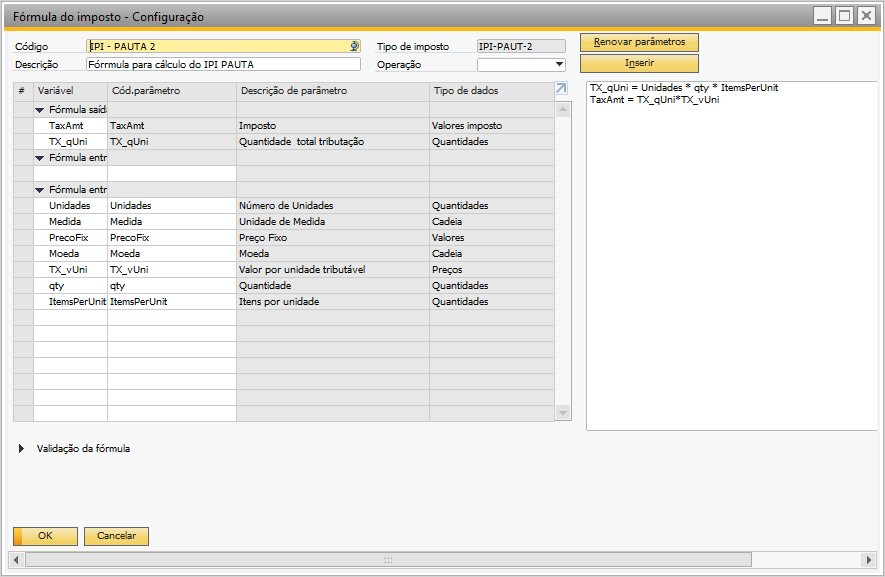Select TaxAmt in the Cód.parâmetro column
Viewport: 885px width, 577px height.
172,126
